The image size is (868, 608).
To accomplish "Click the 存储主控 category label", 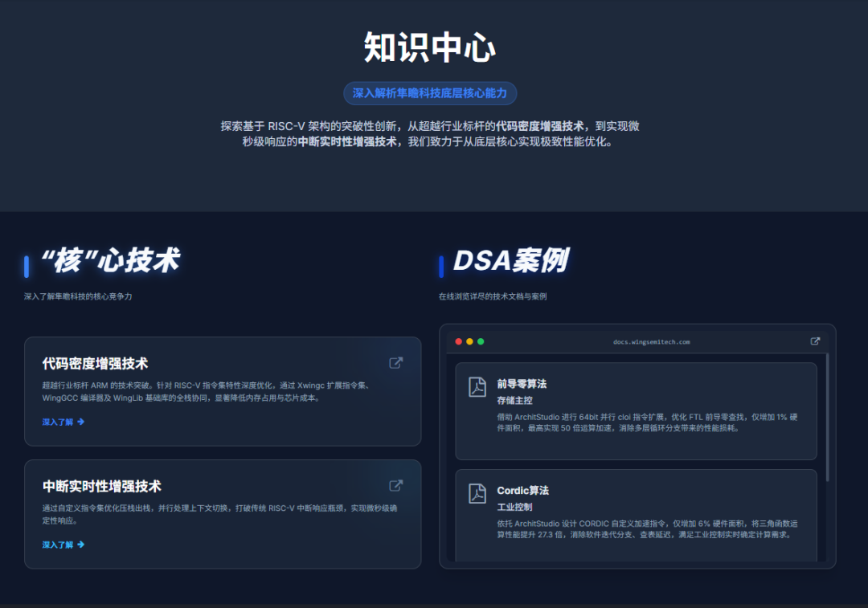I will [x=515, y=401].
